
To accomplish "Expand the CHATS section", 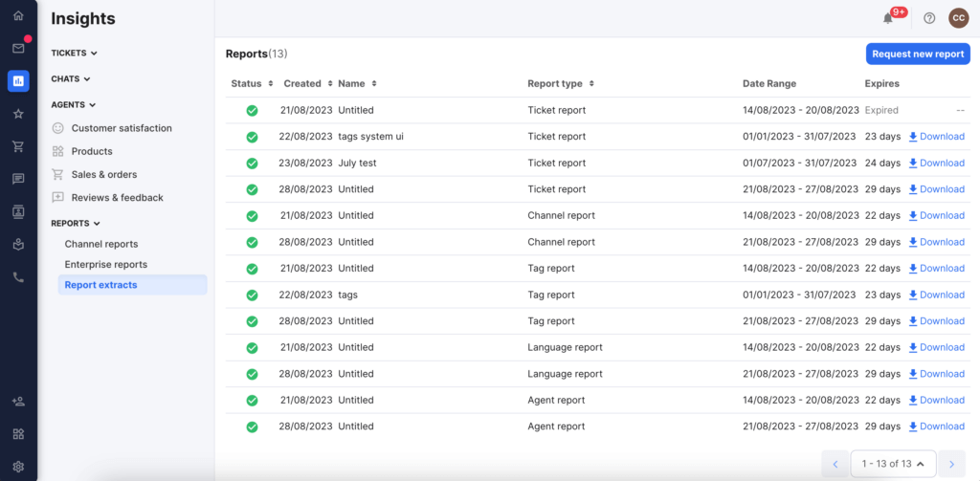I will pyautogui.click(x=71, y=78).
